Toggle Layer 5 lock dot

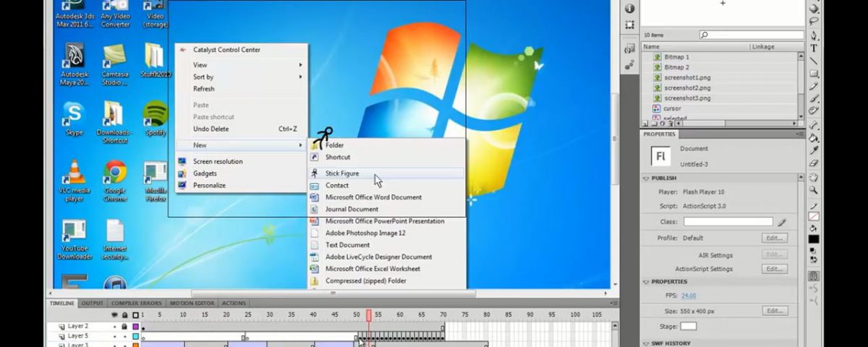click(x=124, y=336)
